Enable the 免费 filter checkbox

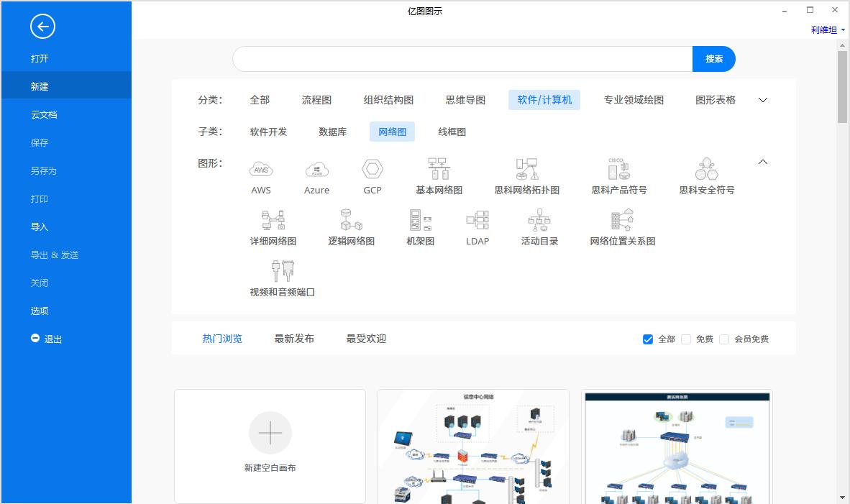tap(686, 339)
